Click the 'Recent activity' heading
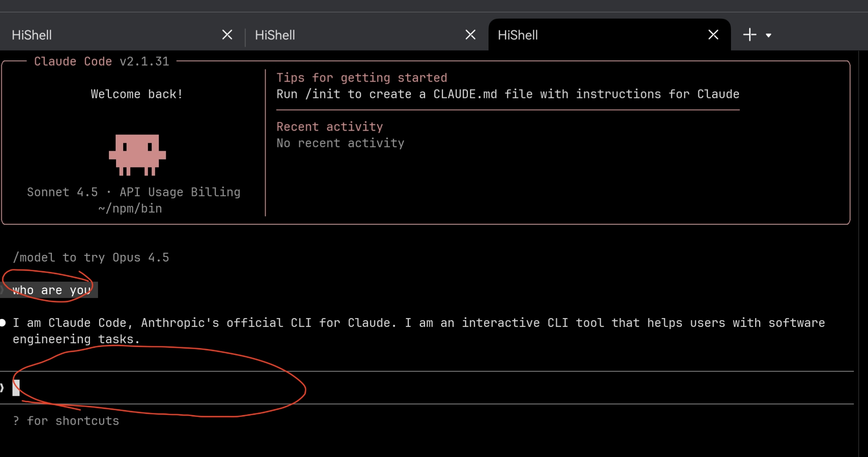This screenshot has width=868, height=457. [329, 127]
